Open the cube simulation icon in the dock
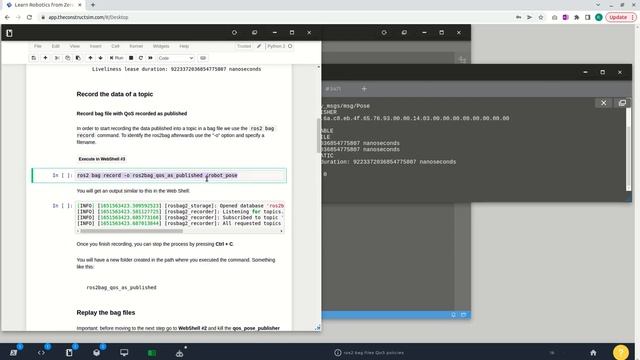This screenshot has height=360, width=640. pos(97,353)
